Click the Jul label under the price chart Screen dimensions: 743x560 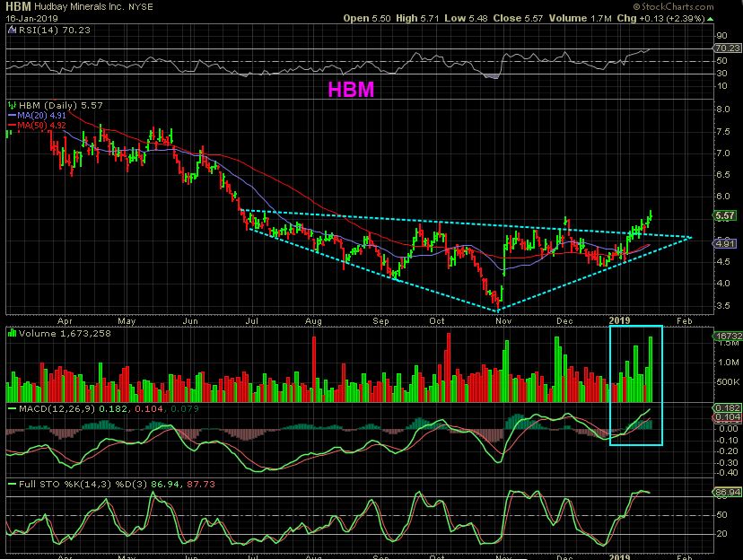251,320
